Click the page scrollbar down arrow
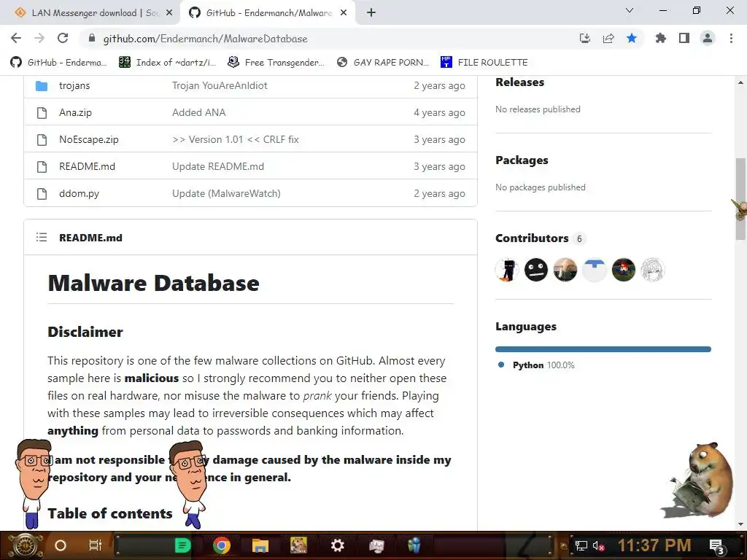 coord(740,524)
